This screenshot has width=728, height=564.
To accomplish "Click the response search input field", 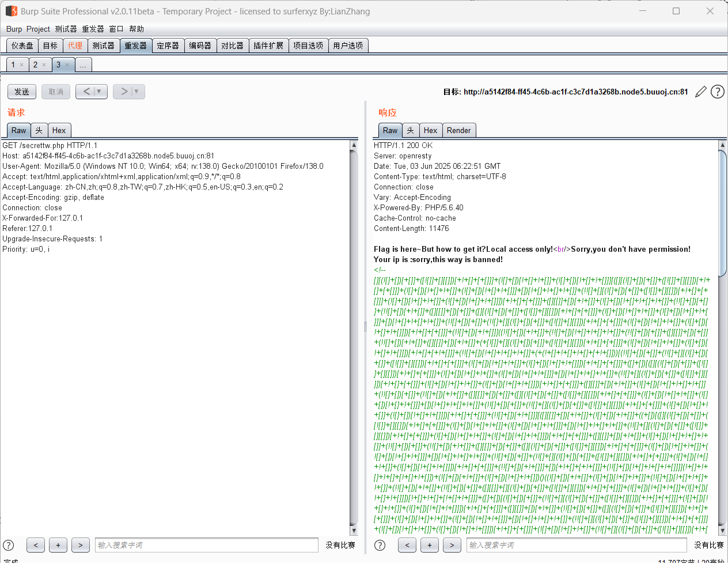I will pos(577,545).
